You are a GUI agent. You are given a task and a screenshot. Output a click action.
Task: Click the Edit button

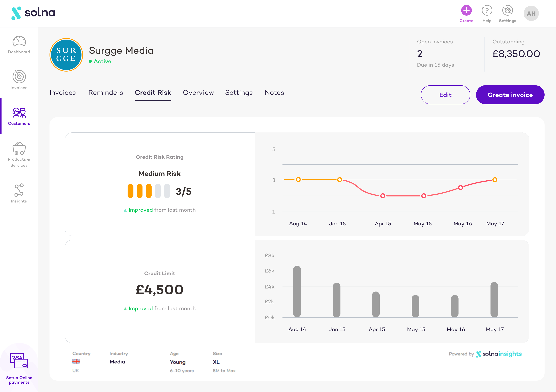[x=445, y=95]
